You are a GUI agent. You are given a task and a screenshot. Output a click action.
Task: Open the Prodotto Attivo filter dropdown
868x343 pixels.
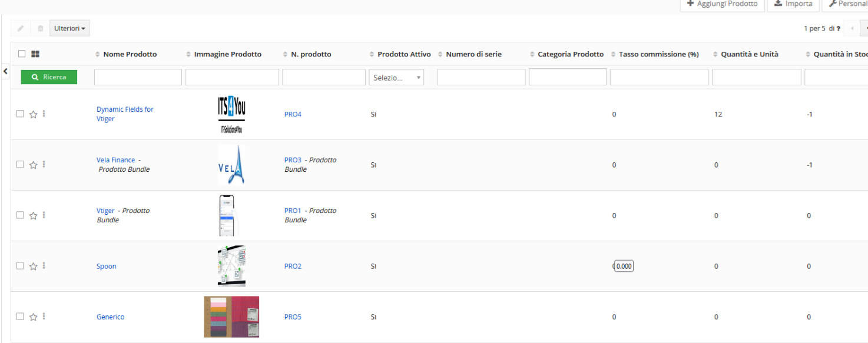pos(396,77)
